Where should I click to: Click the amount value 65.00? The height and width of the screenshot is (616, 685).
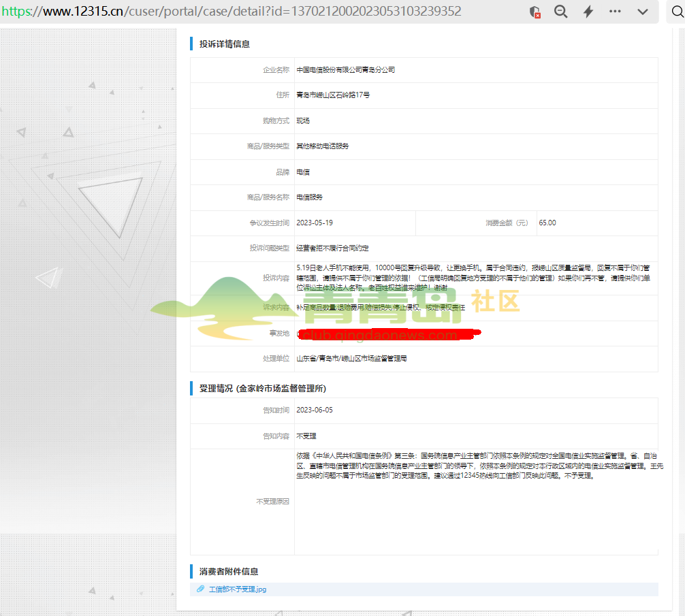(547, 223)
